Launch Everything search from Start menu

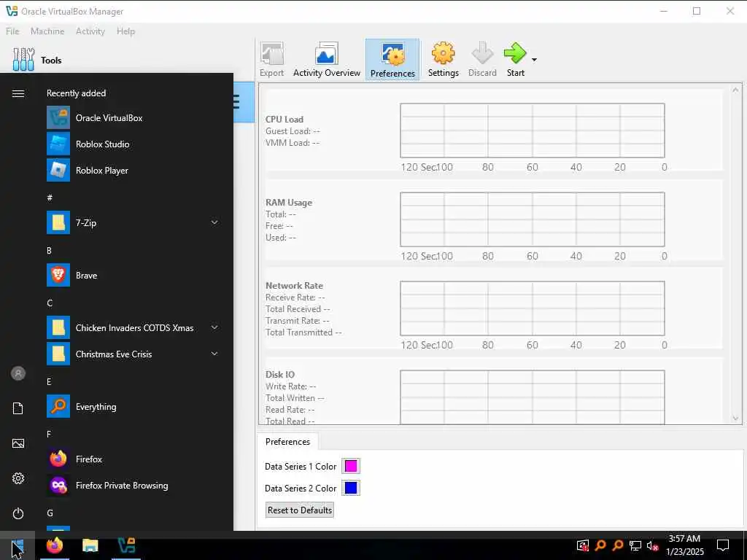pos(133,406)
